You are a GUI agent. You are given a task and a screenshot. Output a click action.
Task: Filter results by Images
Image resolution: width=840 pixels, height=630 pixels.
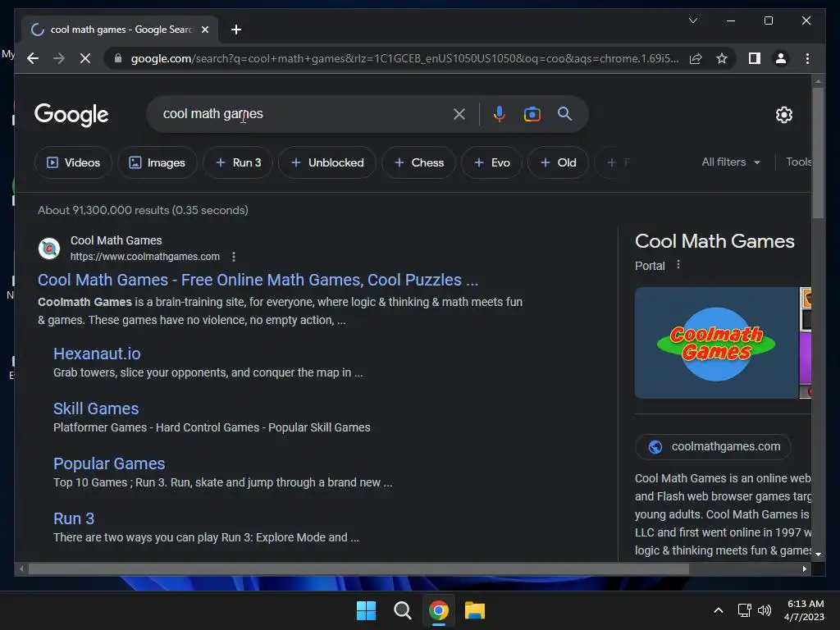[x=157, y=162]
